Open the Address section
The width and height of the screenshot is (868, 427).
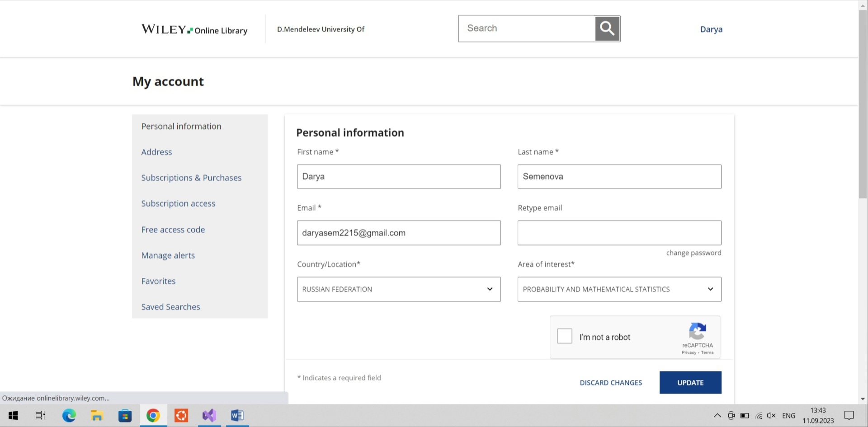point(156,152)
